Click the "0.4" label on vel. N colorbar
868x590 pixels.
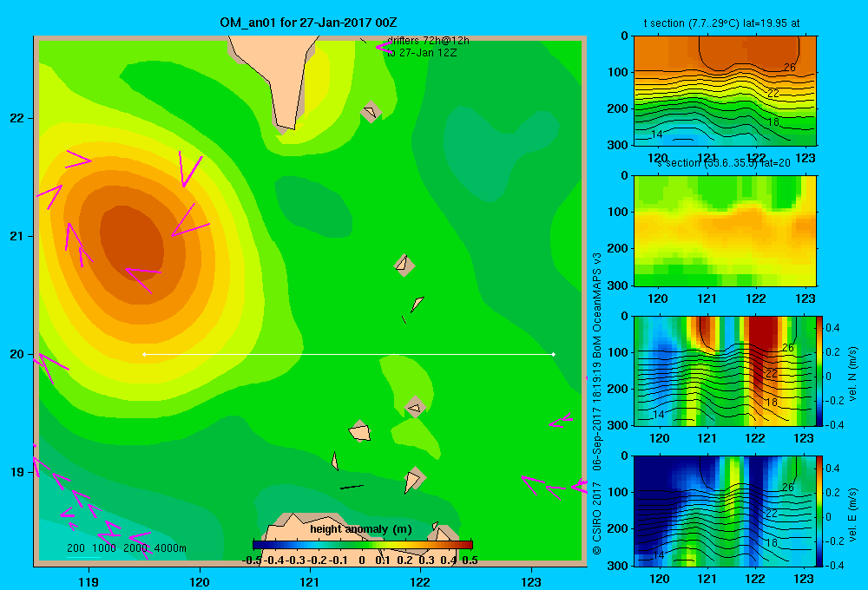pos(832,328)
